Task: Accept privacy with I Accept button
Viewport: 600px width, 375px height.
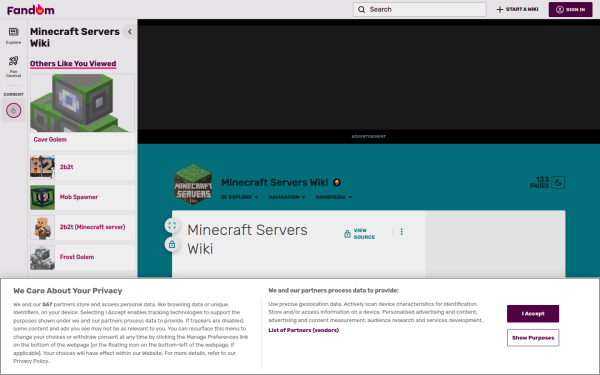Action: pos(533,314)
